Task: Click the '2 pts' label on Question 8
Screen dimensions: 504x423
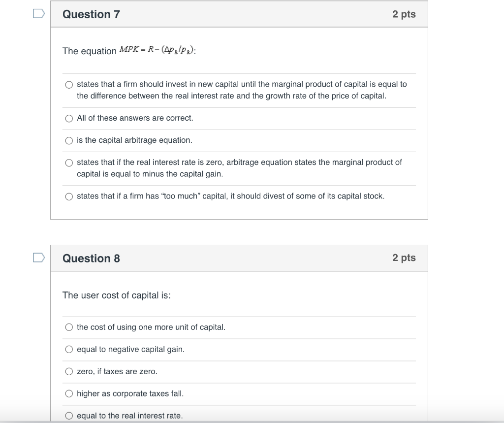Action: click(x=405, y=258)
